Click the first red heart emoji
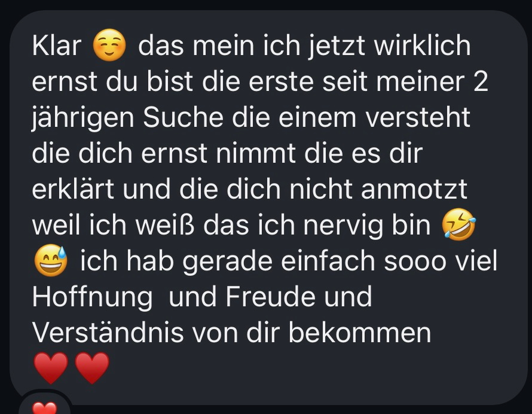This screenshot has height=414, width=532. [x=51, y=367]
